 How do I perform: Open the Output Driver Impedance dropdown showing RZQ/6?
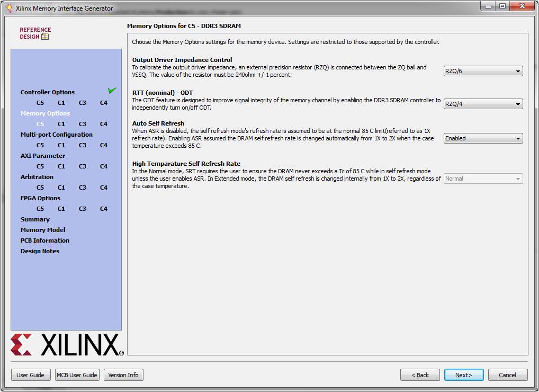[x=483, y=71]
